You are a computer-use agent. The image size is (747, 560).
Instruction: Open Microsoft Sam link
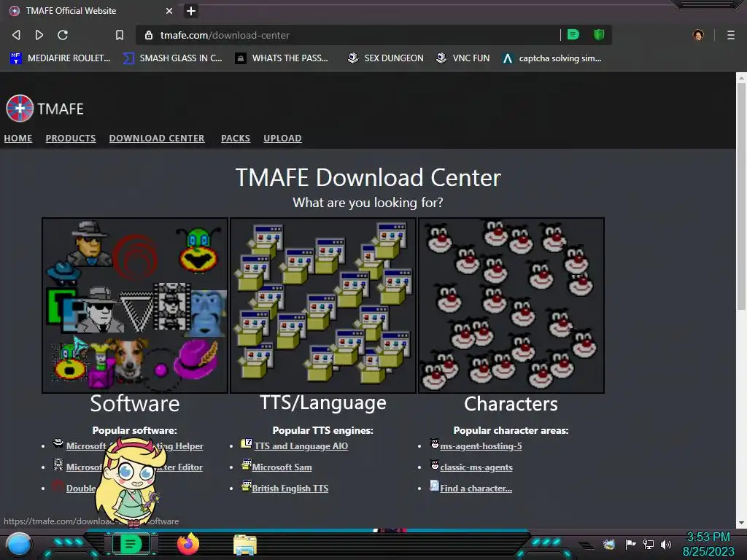282,467
